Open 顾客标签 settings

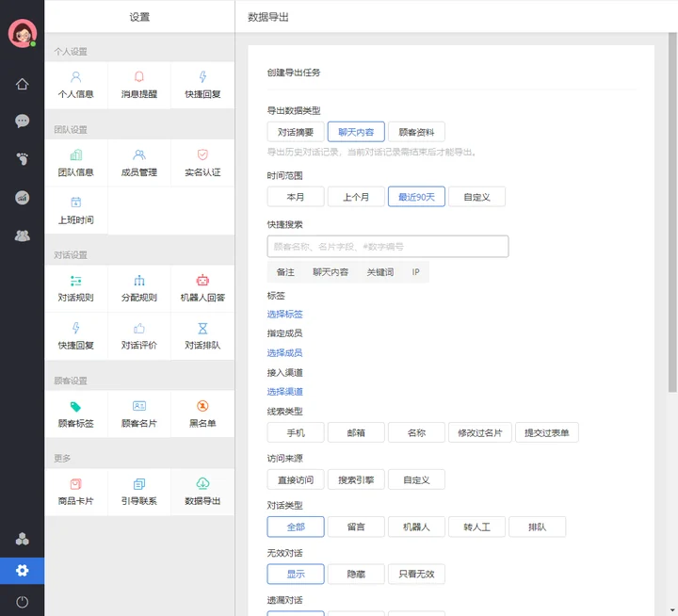tap(76, 414)
